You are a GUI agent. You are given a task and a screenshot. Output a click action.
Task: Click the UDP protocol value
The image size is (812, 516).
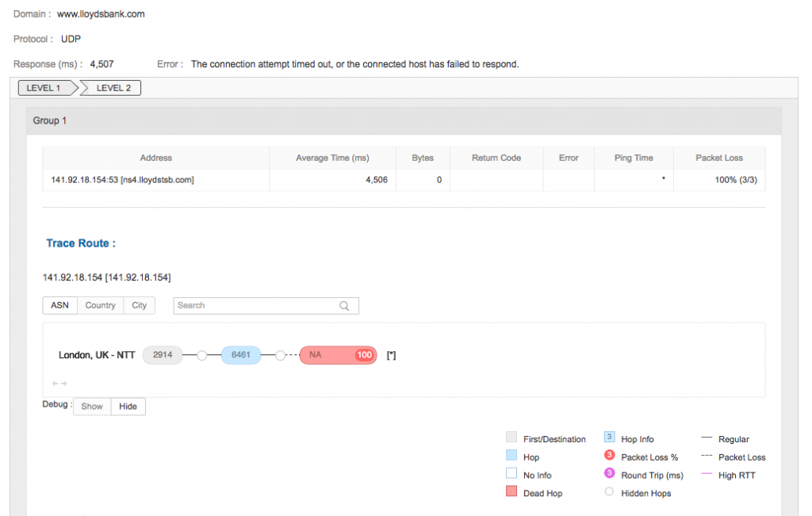click(x=71, y=39)
